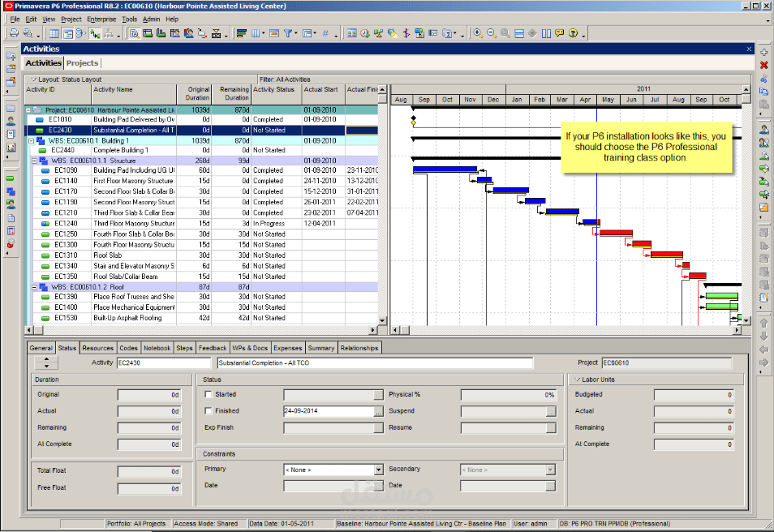The width and height of the screenshot is (774, 532).
Task: Show the Activity Table view icon
Action: (54, 33)
